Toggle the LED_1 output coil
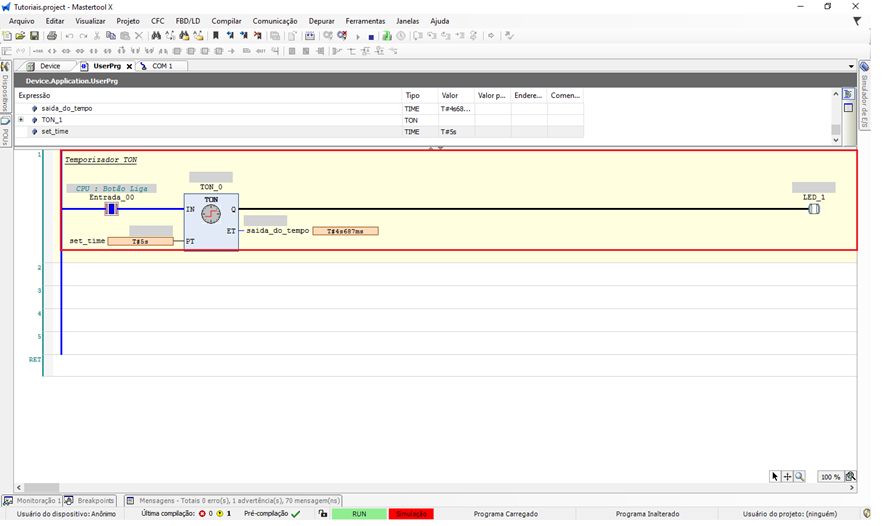 click(814, 209)
